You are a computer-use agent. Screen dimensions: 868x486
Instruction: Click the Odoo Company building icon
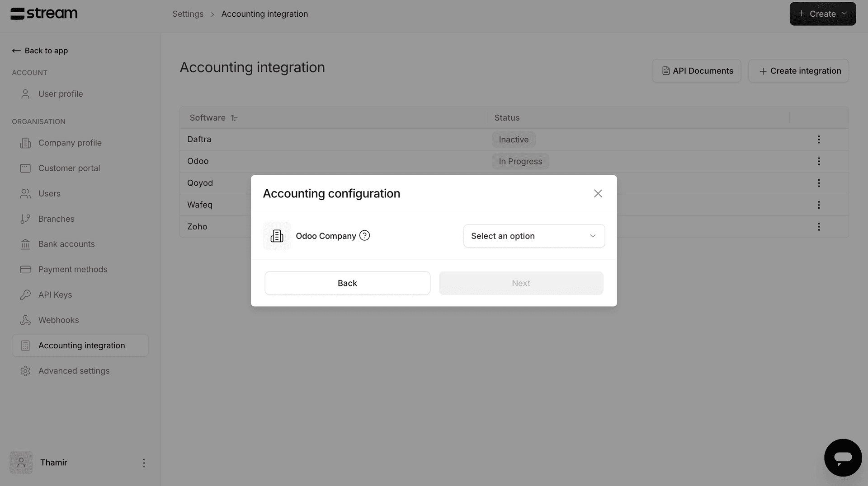coord(277,236)
